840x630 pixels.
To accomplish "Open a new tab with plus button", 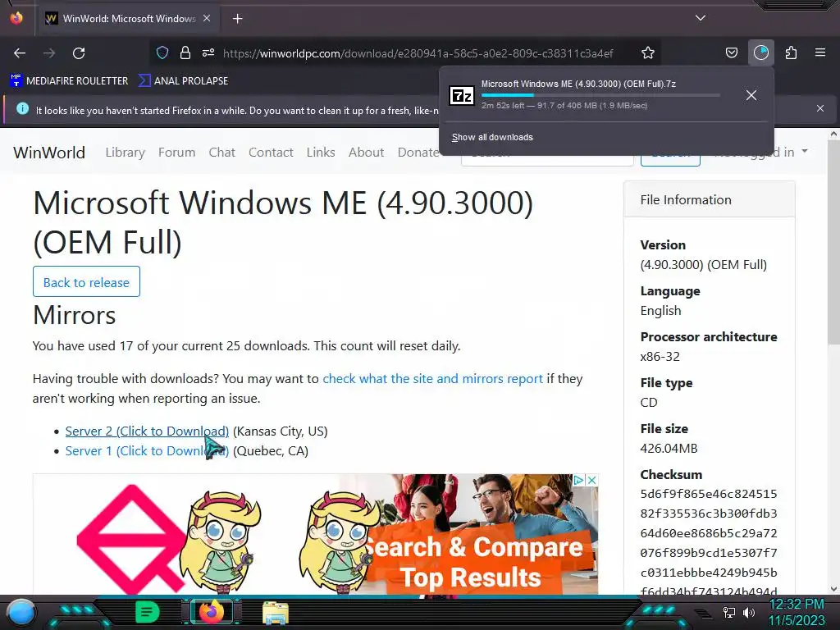I will point(237,19).
